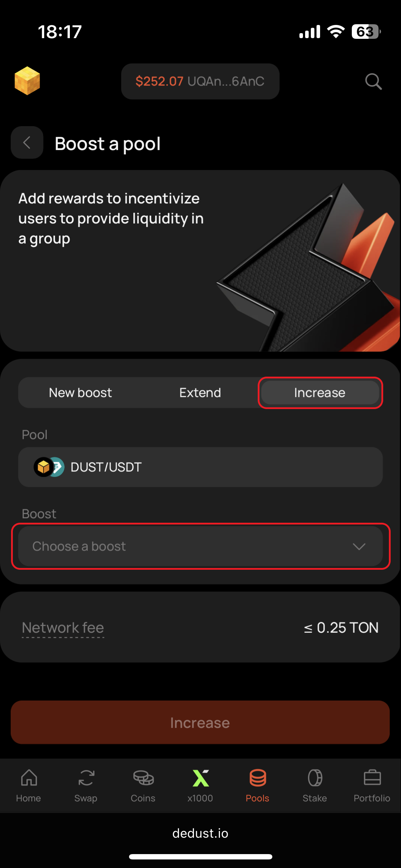Image resolution: width=401 pixels, height=868 pixels.
Task: Show Network fee explanation
Action: click(63, 628)
